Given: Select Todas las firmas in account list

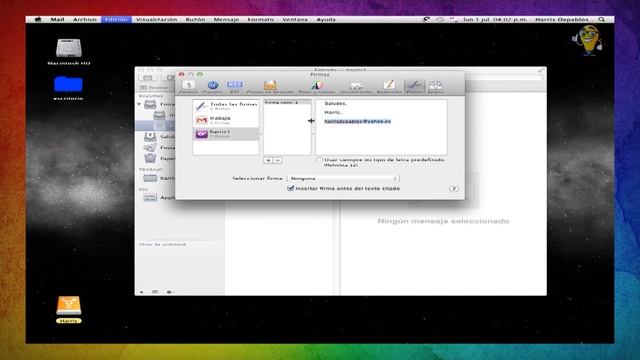Looking at the screenshot, I should (226, 106).
